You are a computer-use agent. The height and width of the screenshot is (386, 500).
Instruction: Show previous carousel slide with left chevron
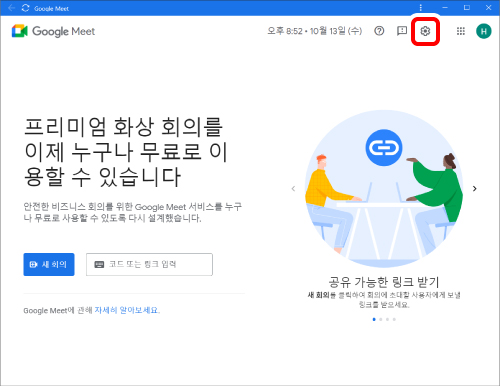[x=293, y=189]
